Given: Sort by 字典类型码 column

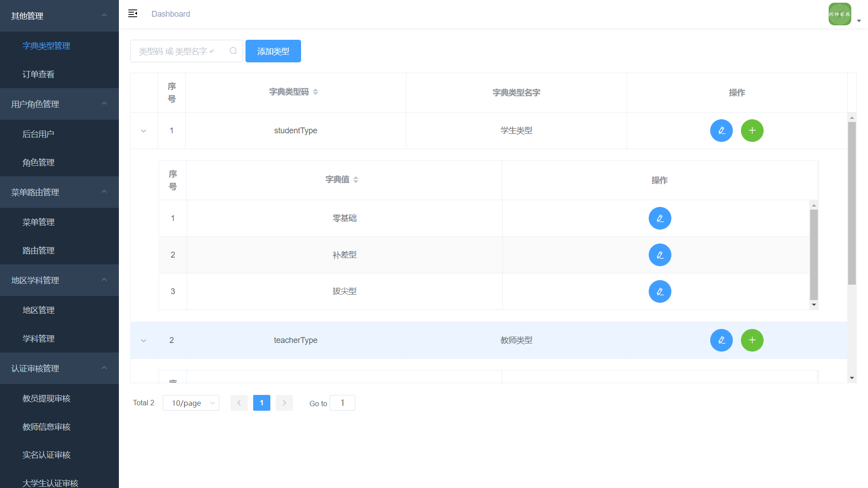Looking at the screenshot, I should point(316,92).
